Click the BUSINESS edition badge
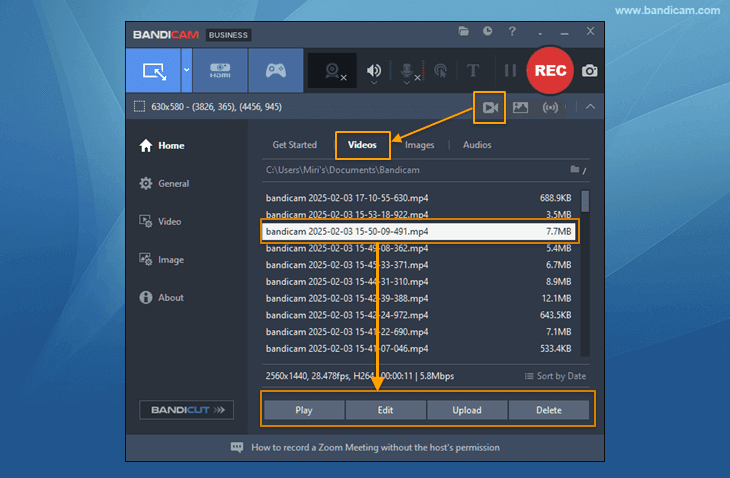Viewport: 730px width, 478px height. pyautogui.click(x=228, y=35)
